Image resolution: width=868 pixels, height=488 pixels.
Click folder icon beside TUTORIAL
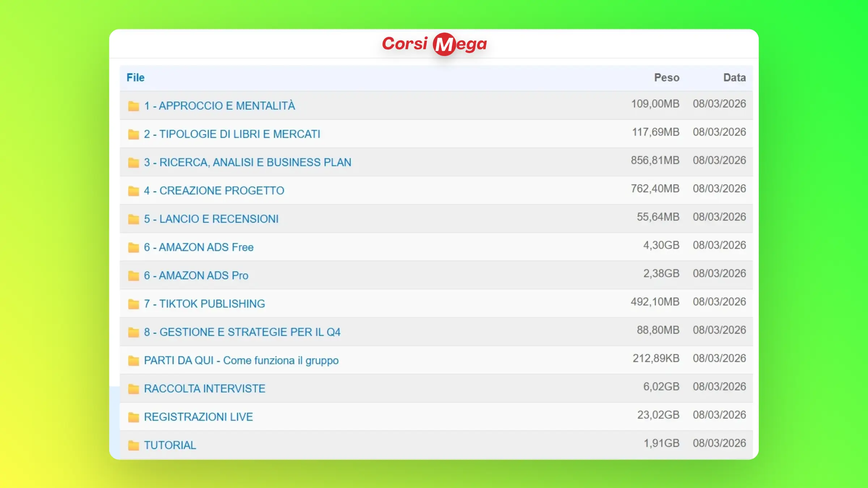133,445
